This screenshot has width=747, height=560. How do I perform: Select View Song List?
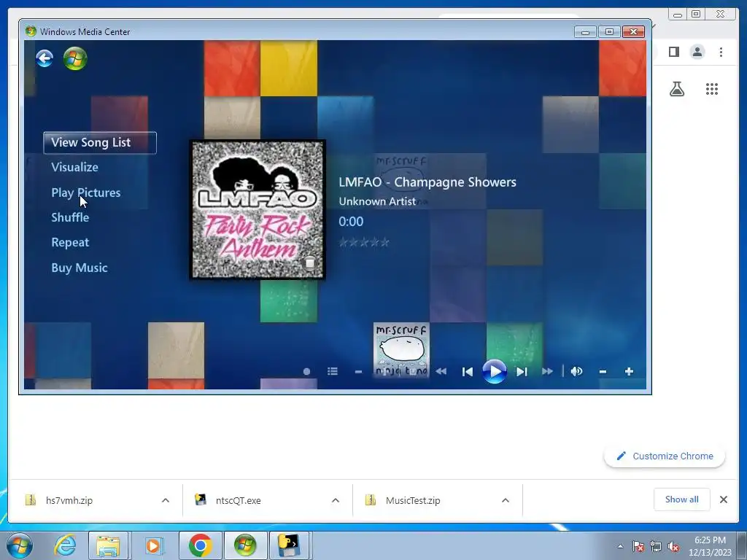(100, 143)
